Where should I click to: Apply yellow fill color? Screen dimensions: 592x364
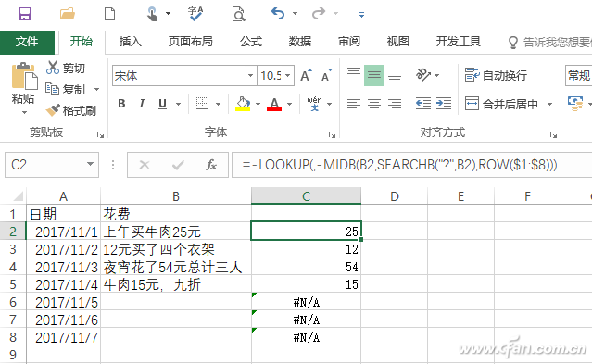click(x=243, y=104)
